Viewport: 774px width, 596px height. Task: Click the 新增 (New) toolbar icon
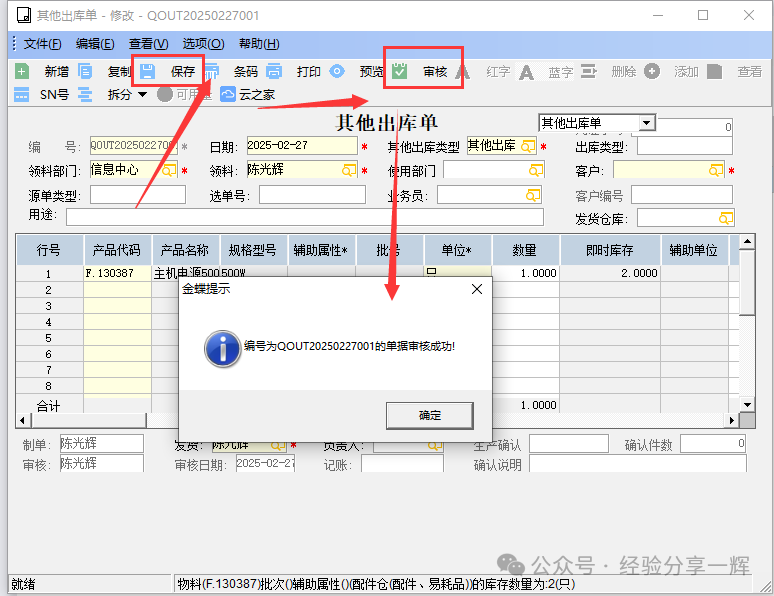coord(21,71)
